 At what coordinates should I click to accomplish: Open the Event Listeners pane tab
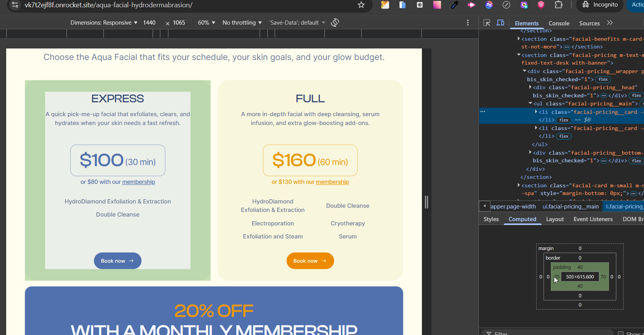coord(593,219)
